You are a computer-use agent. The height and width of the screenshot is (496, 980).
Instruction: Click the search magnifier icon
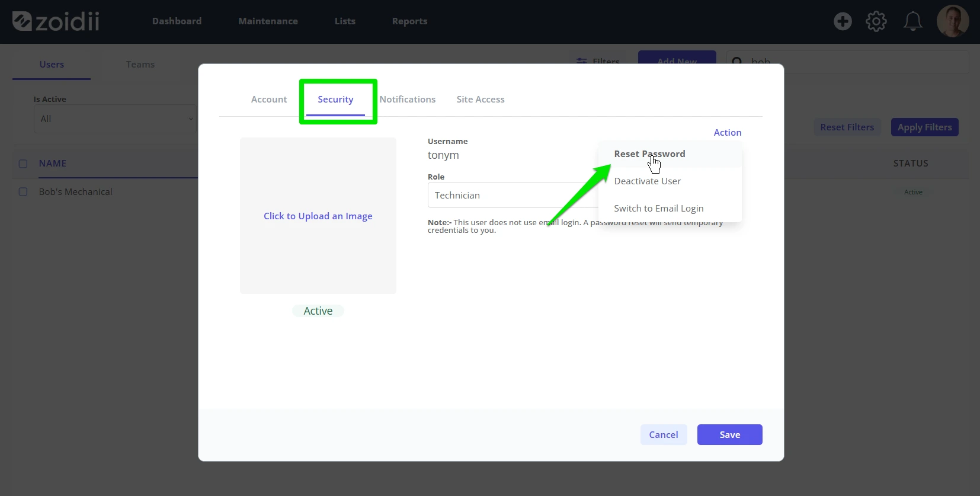[x=737, y=62]
